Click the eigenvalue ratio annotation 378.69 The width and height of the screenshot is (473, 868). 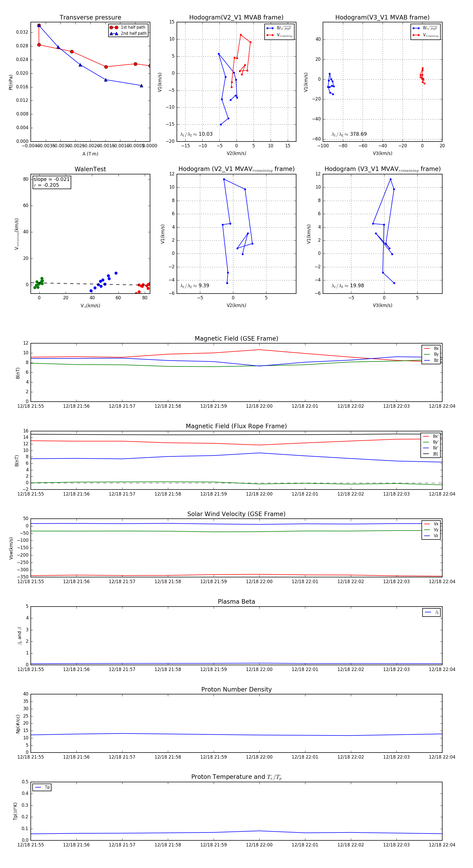coord(349,134)
